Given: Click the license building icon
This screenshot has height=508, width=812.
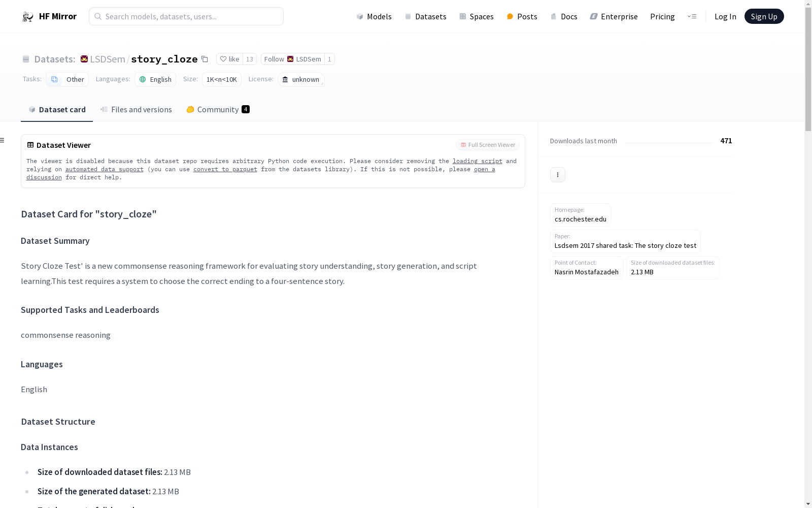Looking at the screenshot, I should 285,79.
